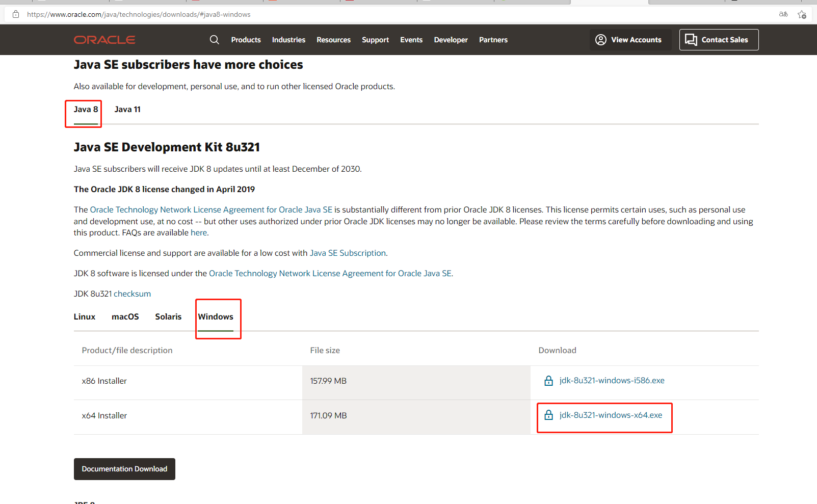817x504 pixels.
Task: Click the Documentation Download button
Action: point(124,469)
